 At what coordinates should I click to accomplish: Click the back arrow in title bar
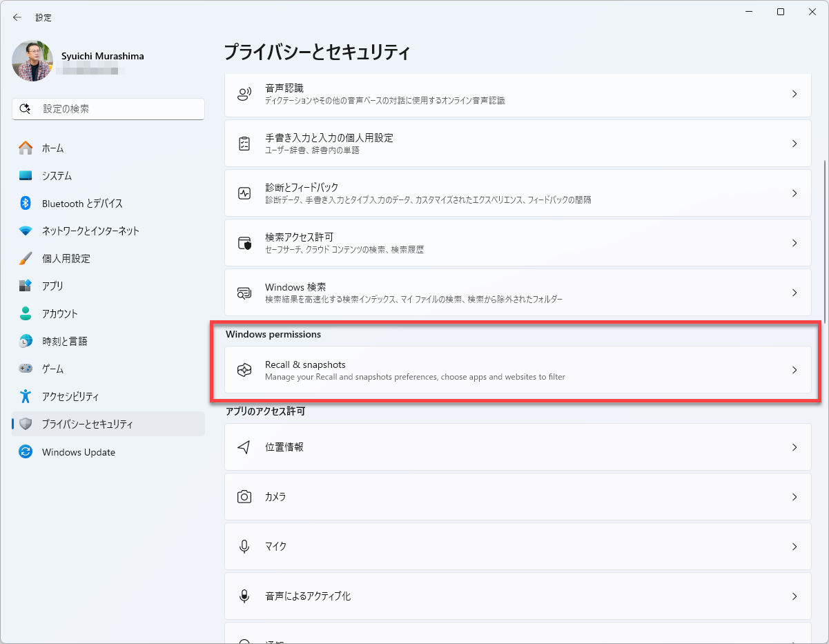[17, 17]
